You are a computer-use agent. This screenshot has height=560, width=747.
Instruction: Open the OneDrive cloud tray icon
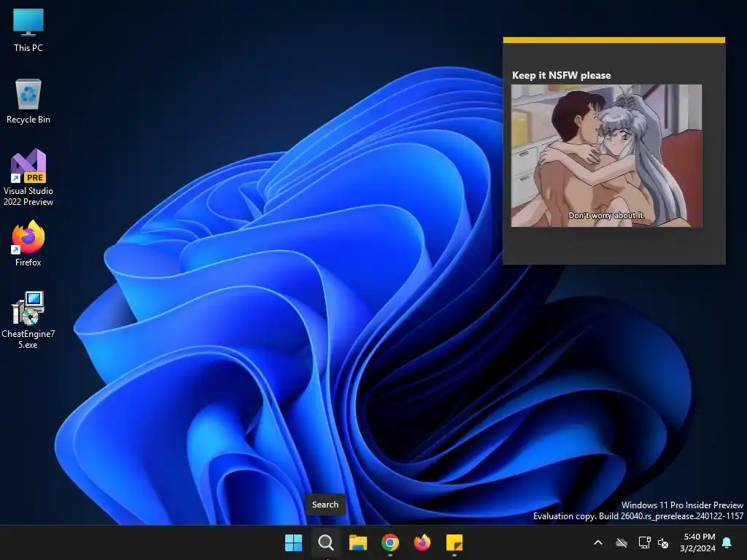point(622,542)
